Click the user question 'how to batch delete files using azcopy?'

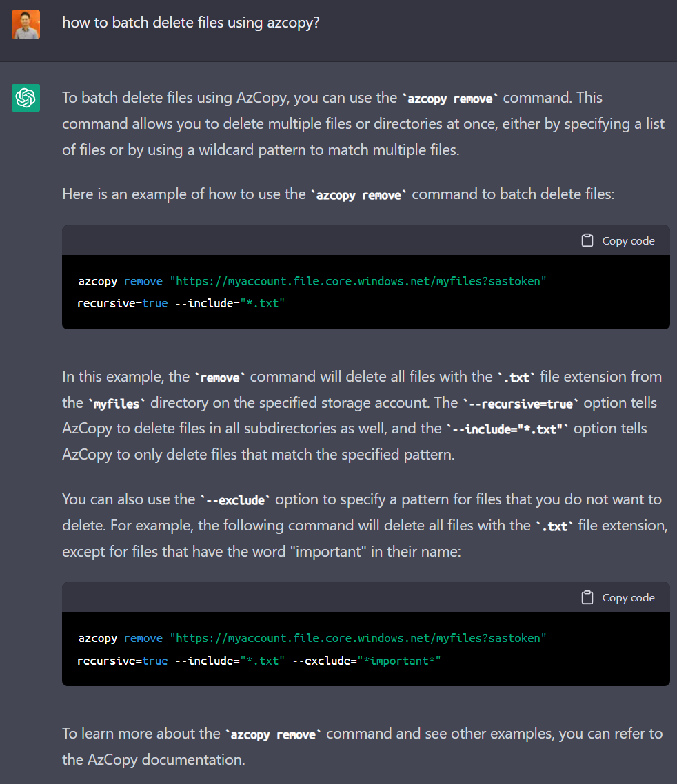191,23
